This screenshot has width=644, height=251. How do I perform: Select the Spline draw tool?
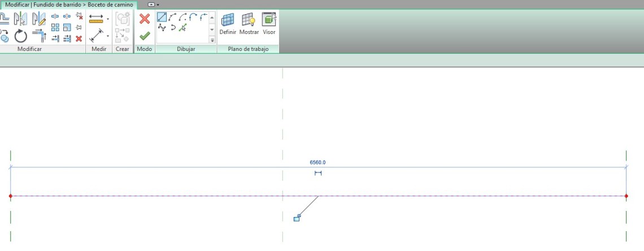point(162,27)
